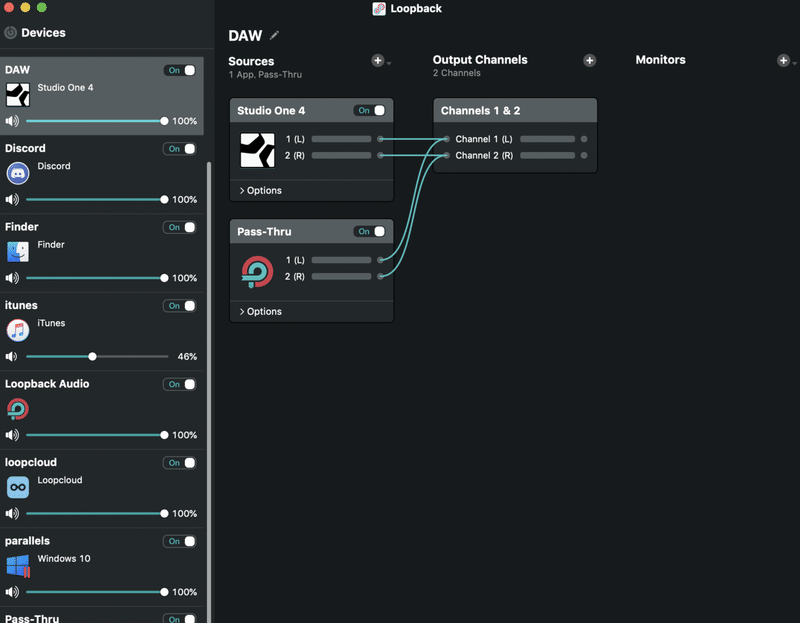Screen dimensions: 800x623
Task: Disable the Studio One 4 source switch
Action: pos(370,111)
